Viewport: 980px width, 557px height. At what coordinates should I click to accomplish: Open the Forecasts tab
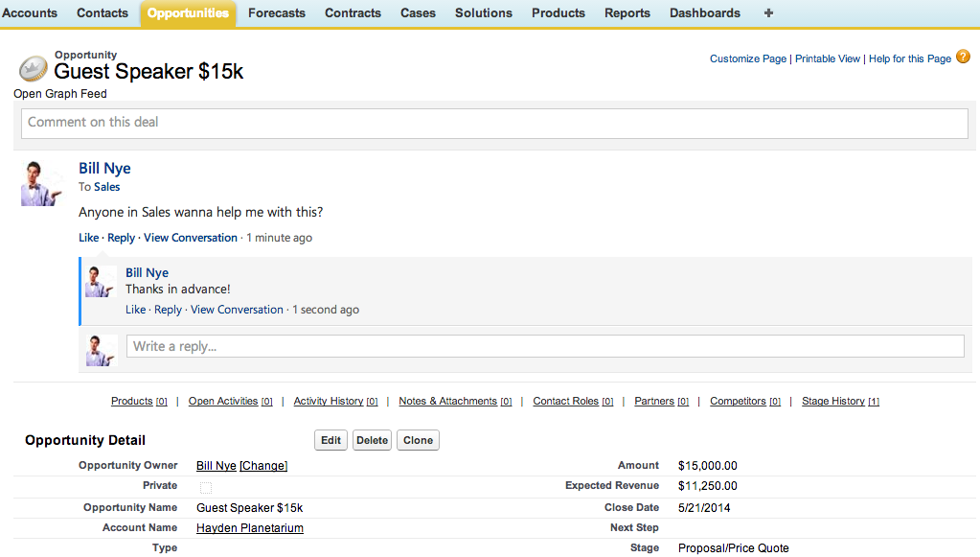[x=277, y=13]
